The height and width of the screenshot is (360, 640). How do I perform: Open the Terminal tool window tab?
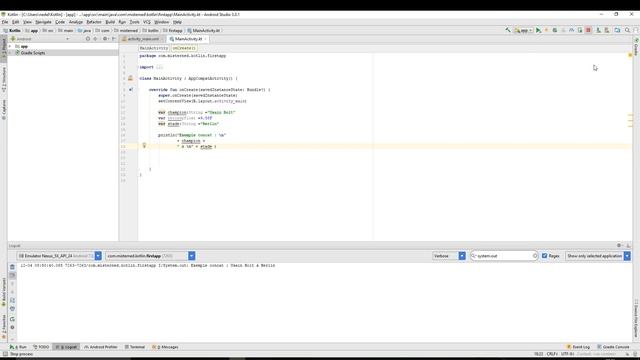click(135, 347)
